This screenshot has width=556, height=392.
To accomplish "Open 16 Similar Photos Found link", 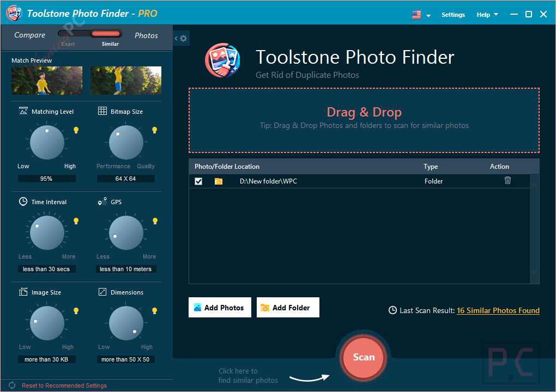I will pos(498,310).
